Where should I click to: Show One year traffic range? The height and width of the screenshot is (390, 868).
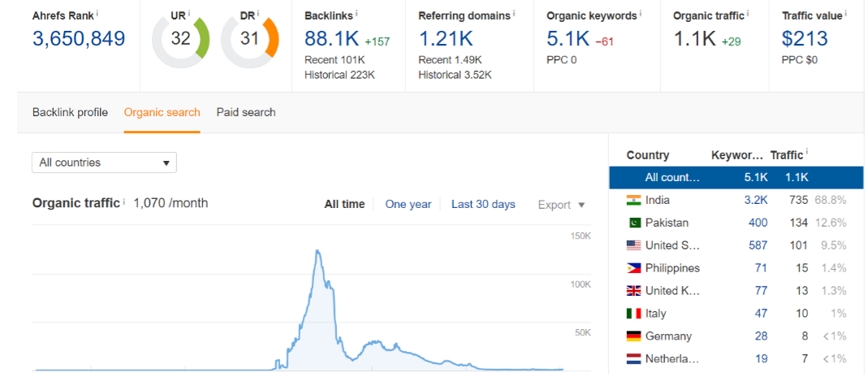[x=408, y=204]
